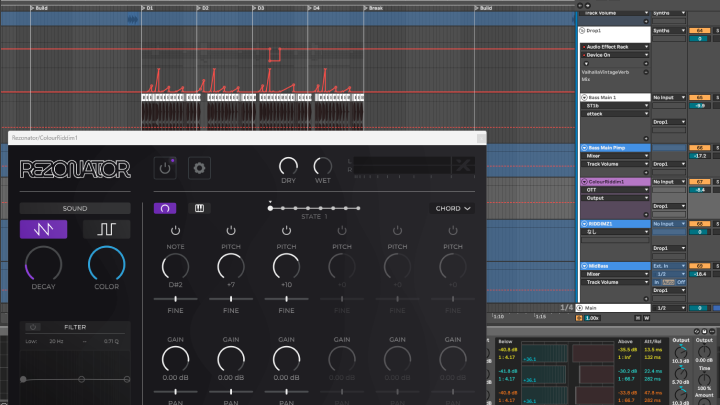Open the Device On parameter dropdown
Screen dimensions: 720x405
click(615, 55)
